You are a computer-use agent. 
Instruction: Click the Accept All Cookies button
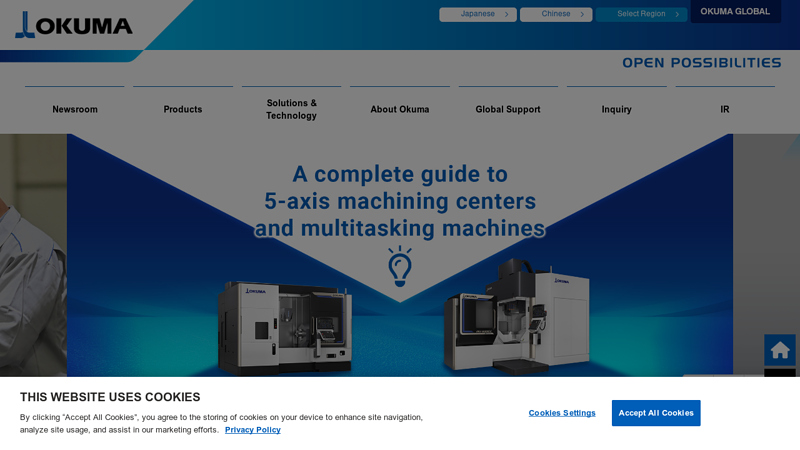[x=656, y=413]
